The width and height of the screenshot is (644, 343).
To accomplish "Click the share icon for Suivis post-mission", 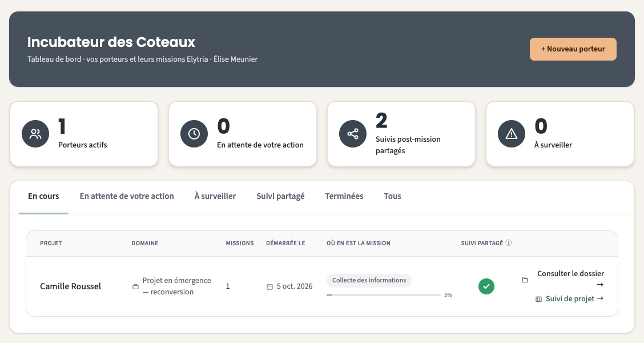I will 353,134.
